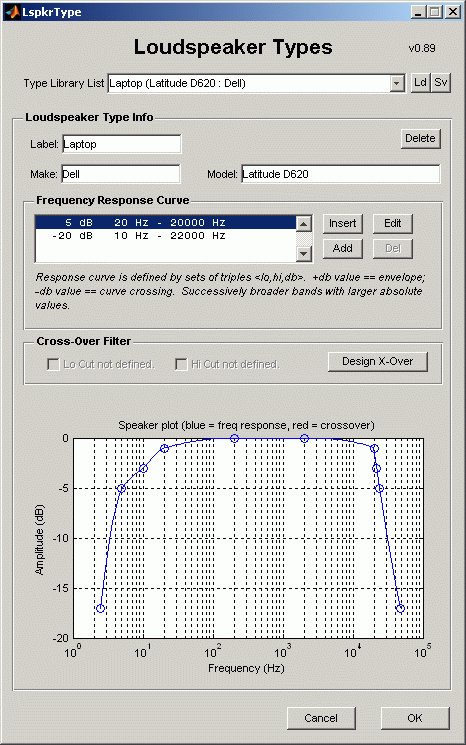The width and height of the screenshot is (466, 745).
Task: Click response list scroll down arrow
Action: point(304,254)
